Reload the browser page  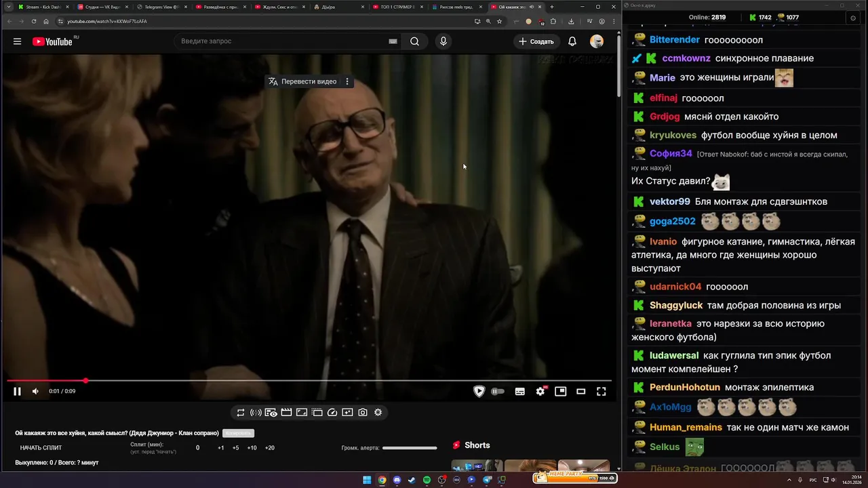(x=34, y=21)
